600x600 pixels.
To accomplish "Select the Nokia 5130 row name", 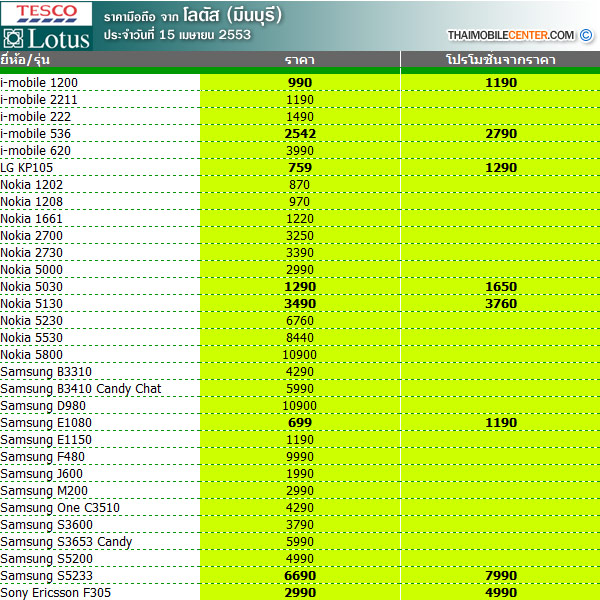I will [32, 304].
